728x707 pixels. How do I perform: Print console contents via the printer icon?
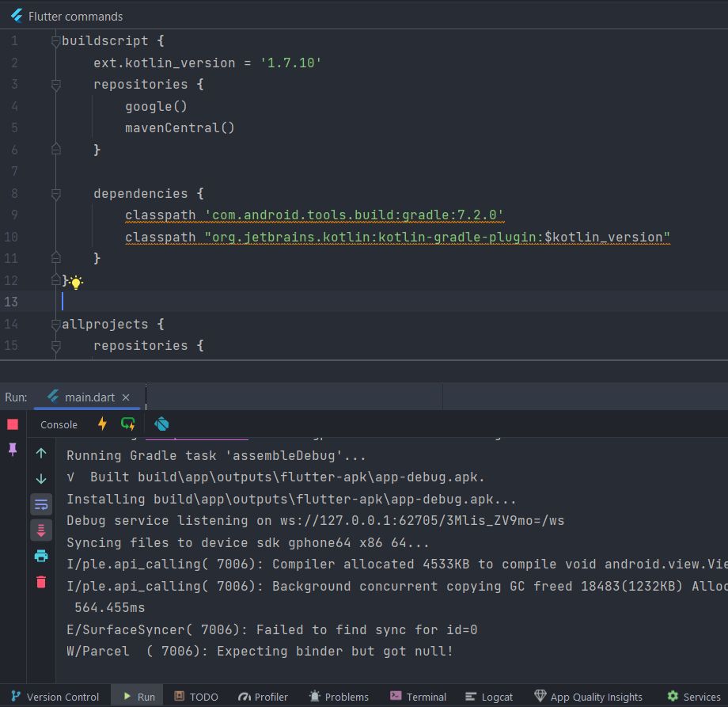click(x=41, y=557)
